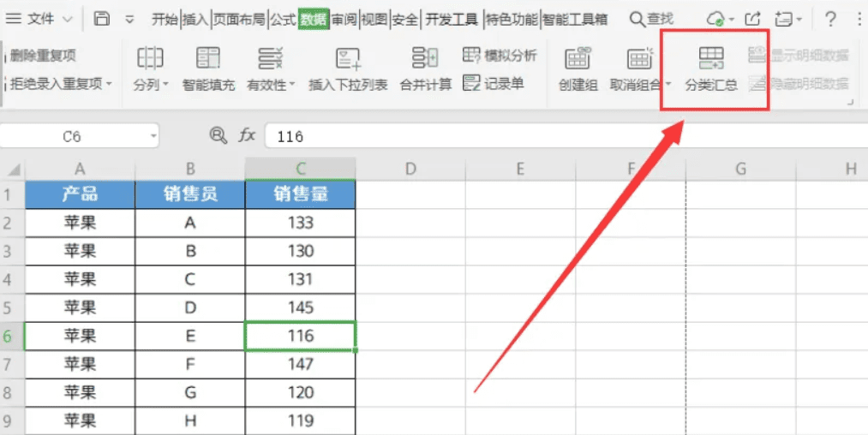
Task: Click salesperson cell D
Action: click(190, 308)
